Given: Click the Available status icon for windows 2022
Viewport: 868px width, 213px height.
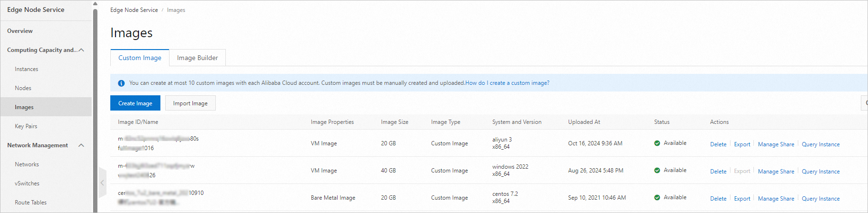Looking at the screenshot, I should coord(657,170).
